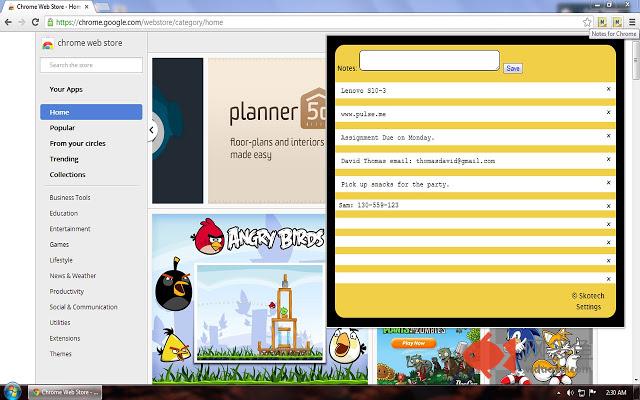Screen dimensions: 640x400
Task: Browse Social & Communication category
Action: point(84,307)
